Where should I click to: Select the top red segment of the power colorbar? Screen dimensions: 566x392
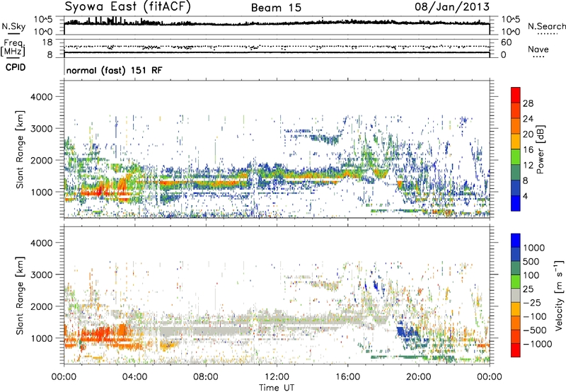(x=516, y=96)
